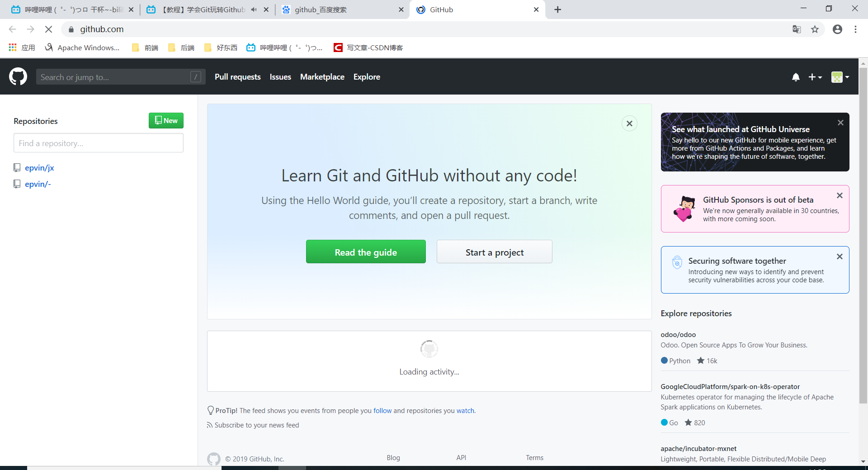Viewport: 868px width, 470px height.
Task: Click repo icon beside epvin/jx
Action: pyautogui.click(x=17, y=168)
